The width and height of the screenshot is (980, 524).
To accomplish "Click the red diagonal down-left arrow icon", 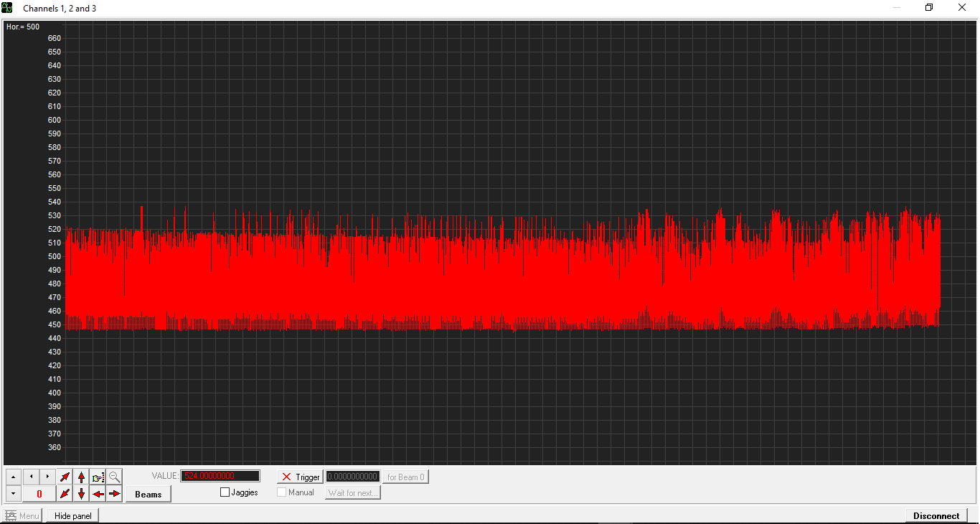I will (x=65, y=494).
